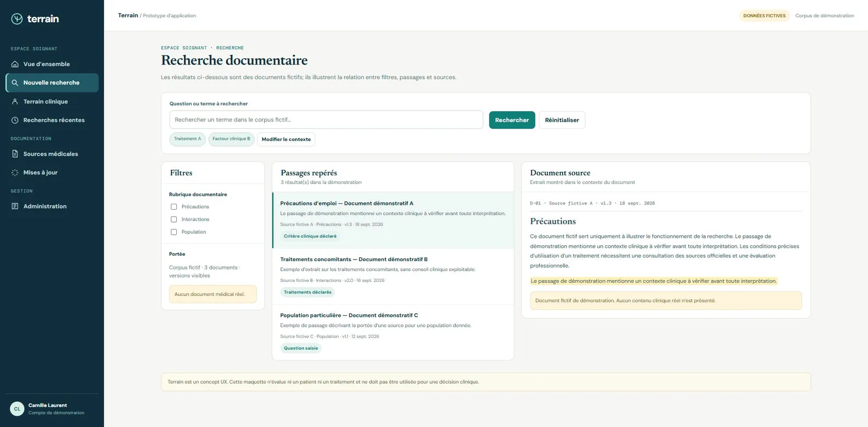This screenshot has width=868, height=427.
Task: Click the search term input field
Action: (x=326, y=120)
